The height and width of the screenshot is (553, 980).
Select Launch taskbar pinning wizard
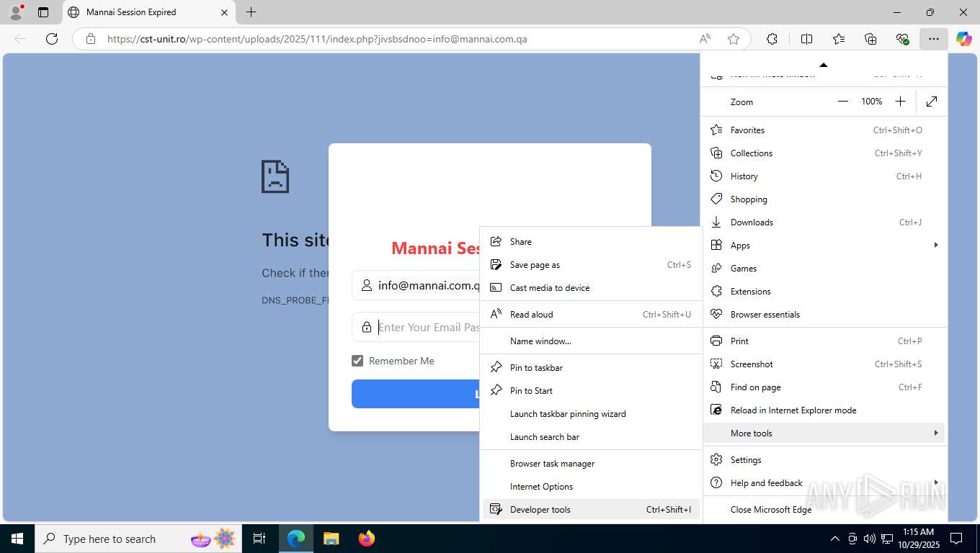(x=591, y=414)
